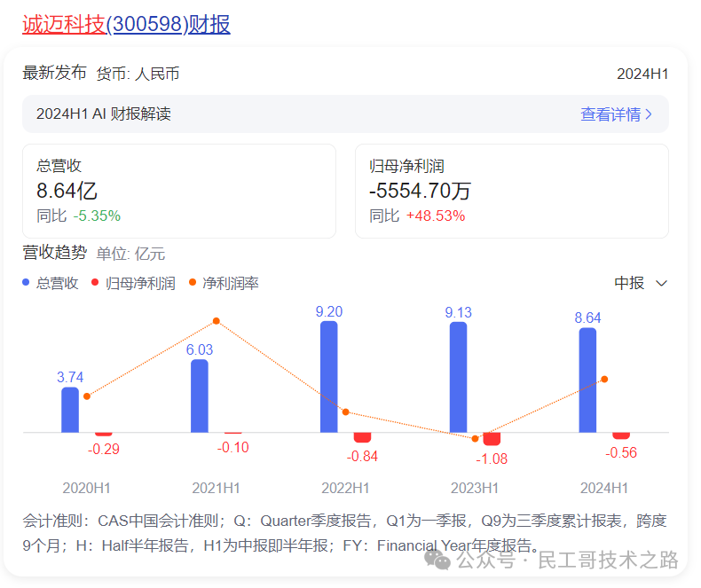
Task: Click the 2023H1 orange margin point
Action: pyautogui.click(x=476, y=439)
